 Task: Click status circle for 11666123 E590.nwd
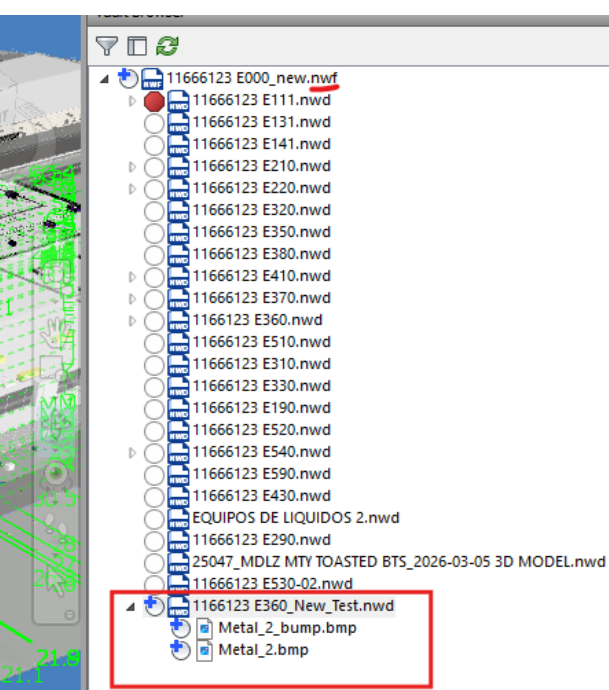point(154,475)
